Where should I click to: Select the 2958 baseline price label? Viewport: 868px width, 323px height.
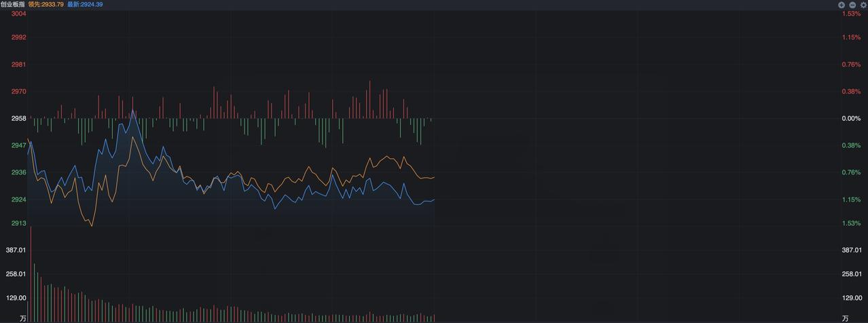[19, 118]
